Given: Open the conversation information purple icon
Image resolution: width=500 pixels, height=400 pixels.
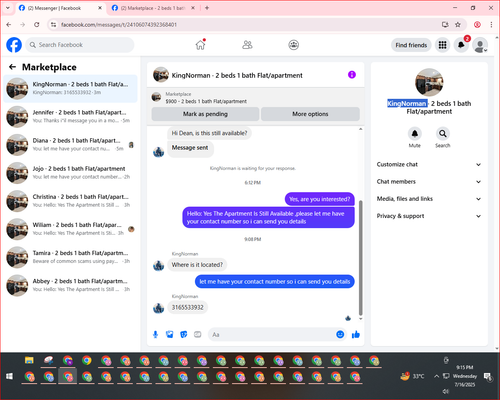Looking at the screenshot, I should pyautogui.click(x=352, y=75).
